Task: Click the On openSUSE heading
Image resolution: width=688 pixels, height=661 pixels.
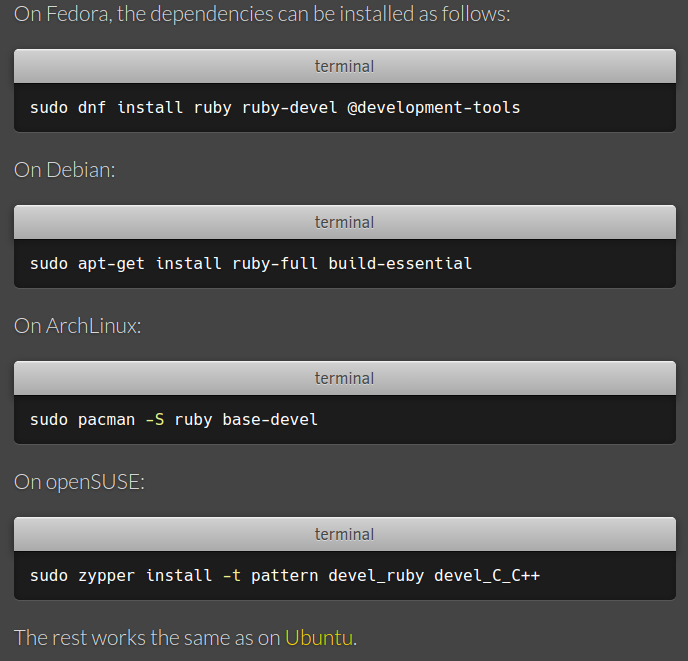Action: pyautogui.click(x=79, y=482)
